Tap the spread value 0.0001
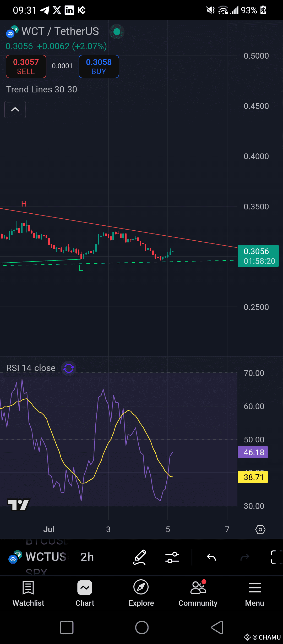Image resolution: width=283 pixels, height=644 pixels. 62,66
